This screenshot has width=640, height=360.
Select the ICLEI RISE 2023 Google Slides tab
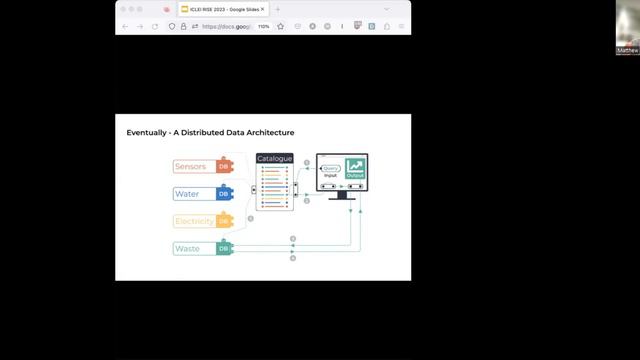click(223, 9)
